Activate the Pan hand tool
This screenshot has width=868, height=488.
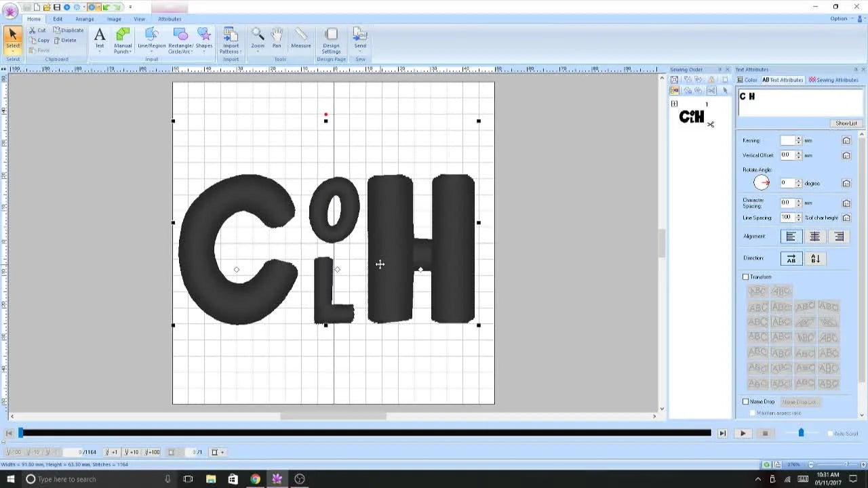click(277, 39)
